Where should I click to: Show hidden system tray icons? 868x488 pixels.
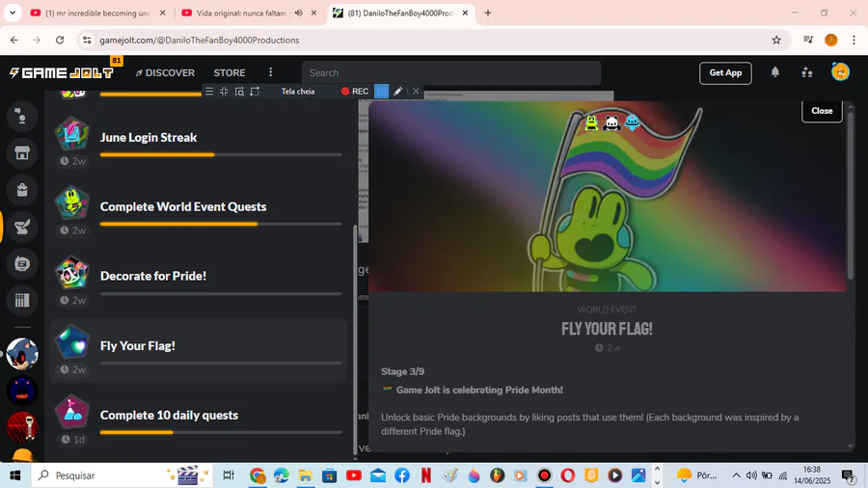[x=736, y=475]
